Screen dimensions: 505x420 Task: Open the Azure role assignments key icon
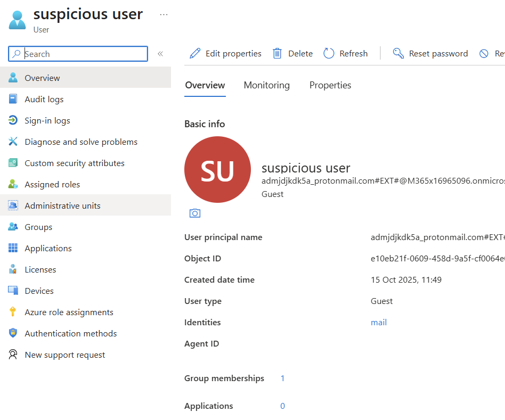point(13,312)
